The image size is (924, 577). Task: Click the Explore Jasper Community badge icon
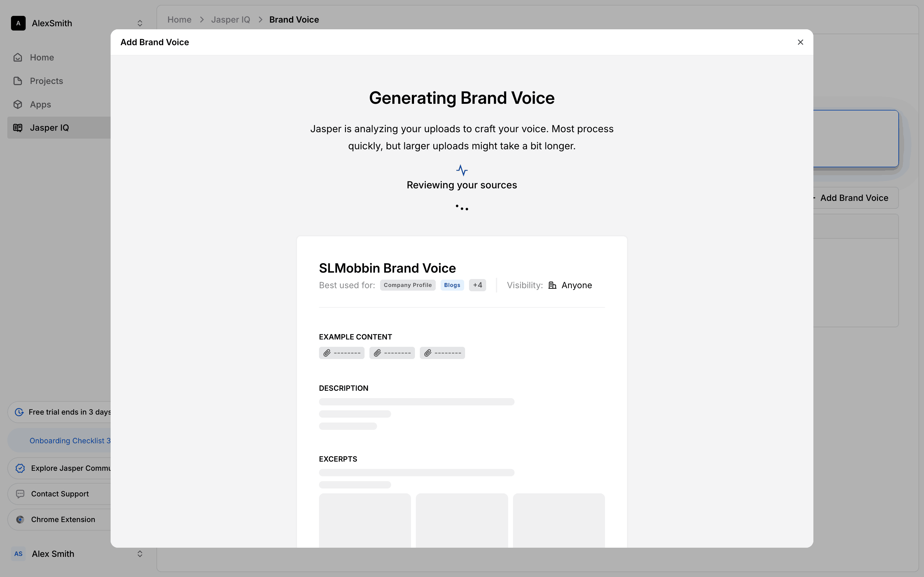[20, 468]
